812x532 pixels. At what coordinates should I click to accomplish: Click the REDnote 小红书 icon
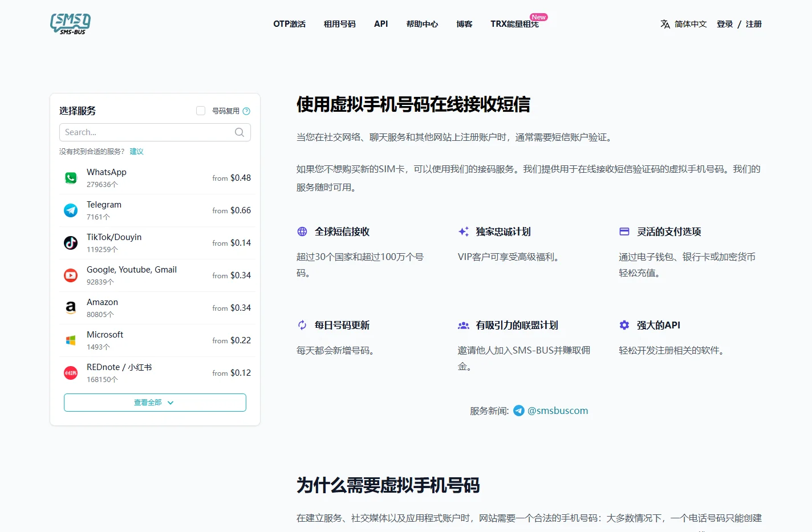(71, 373)
